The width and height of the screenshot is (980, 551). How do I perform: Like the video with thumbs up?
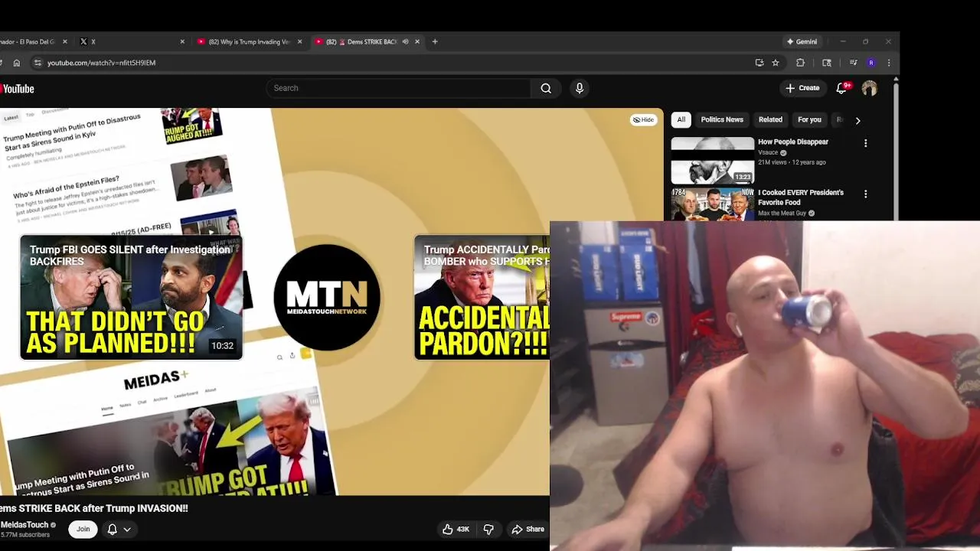456,529
